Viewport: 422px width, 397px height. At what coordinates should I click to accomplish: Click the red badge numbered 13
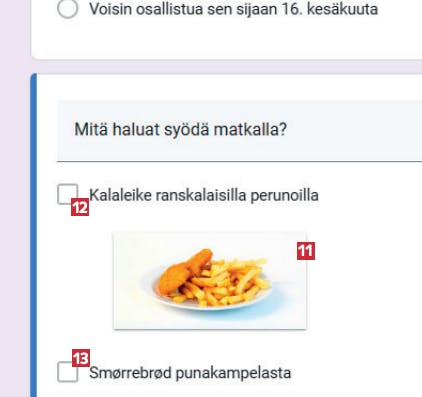pos(81,358)
